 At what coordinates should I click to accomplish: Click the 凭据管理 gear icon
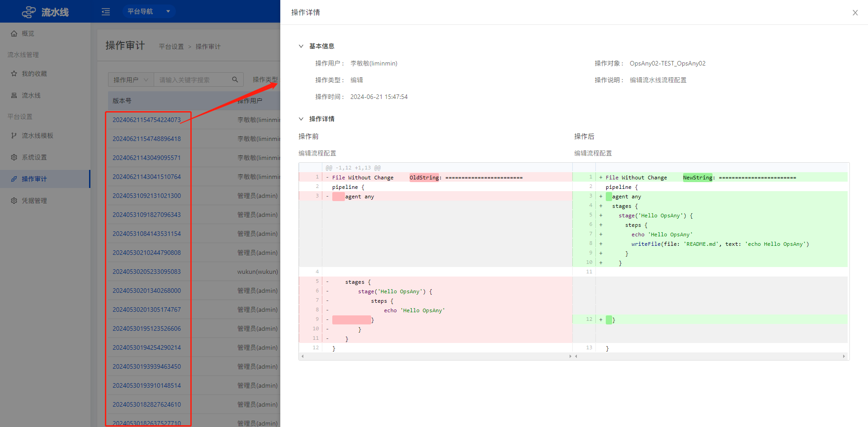(14, 201)
